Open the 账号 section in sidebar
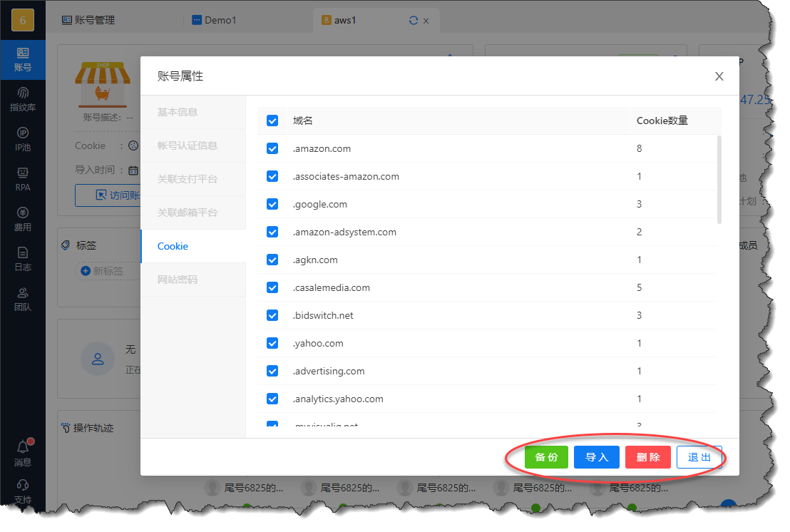This screenshot has height=532, width=790. click(x=23, y=59)
